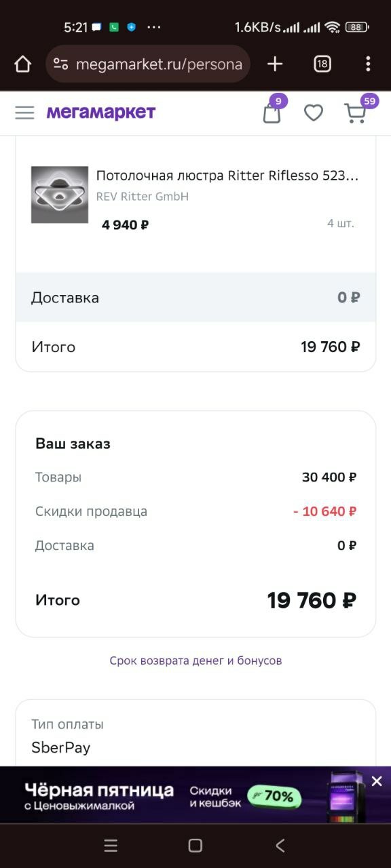391x868 pixels.
Task: Open the favorites heart icon
Action: [x=314, y=113]
